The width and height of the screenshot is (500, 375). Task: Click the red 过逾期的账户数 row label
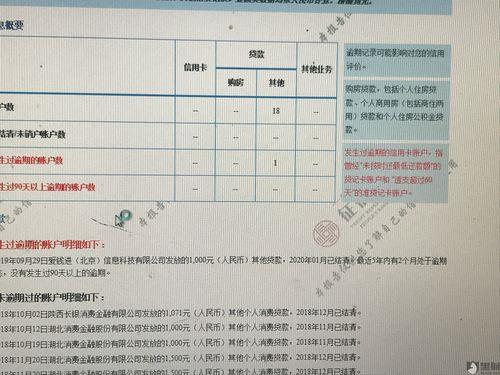pos(32,160)
